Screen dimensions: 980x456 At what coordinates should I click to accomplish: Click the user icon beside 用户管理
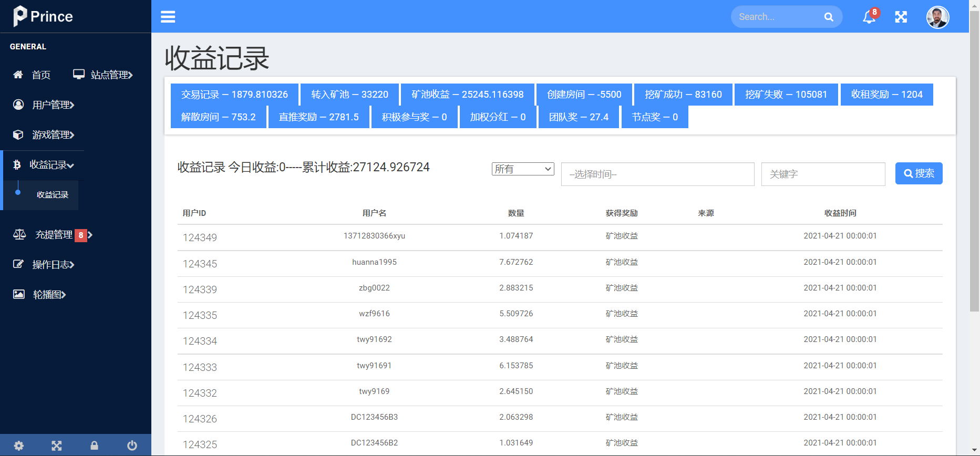click(18, 105)
